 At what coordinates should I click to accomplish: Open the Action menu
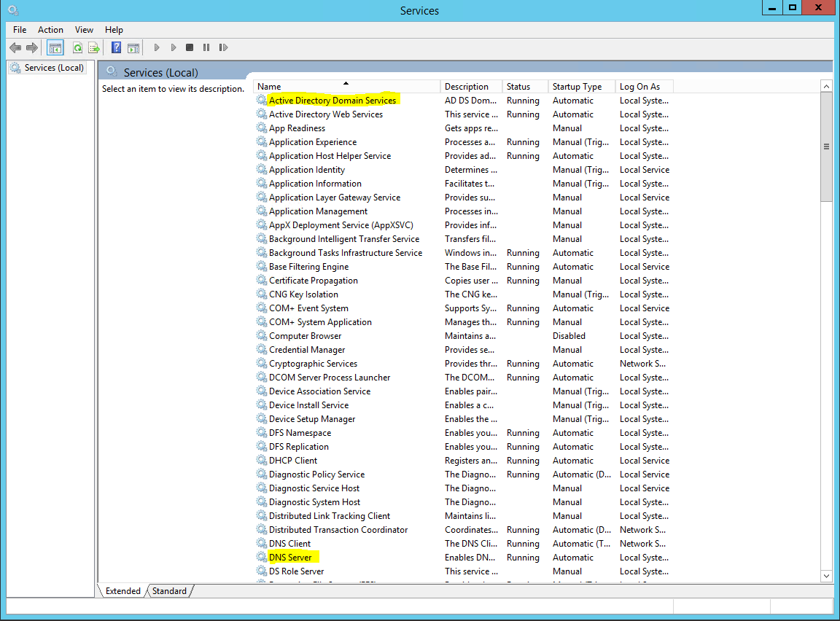[x=50, y=30]
